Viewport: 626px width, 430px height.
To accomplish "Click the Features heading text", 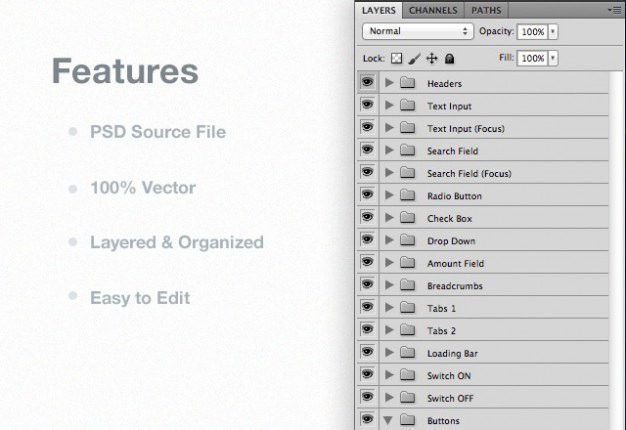I will click(x=125, y=71).
